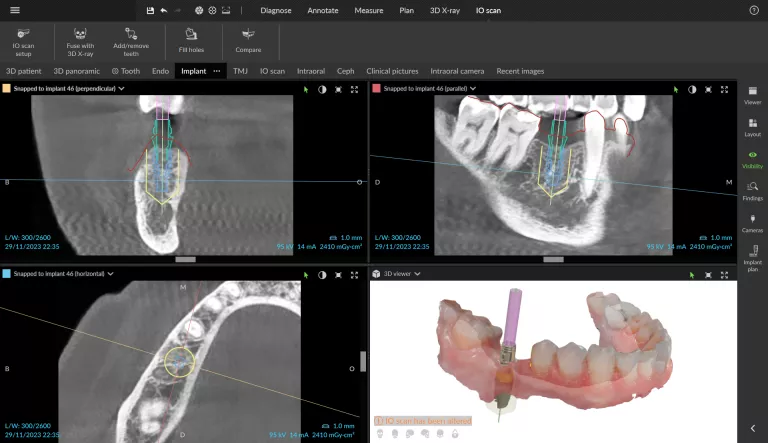Open the Findings panel in right sidebar
This screenshot has width=768, height=443.
(x=752, y=191)
